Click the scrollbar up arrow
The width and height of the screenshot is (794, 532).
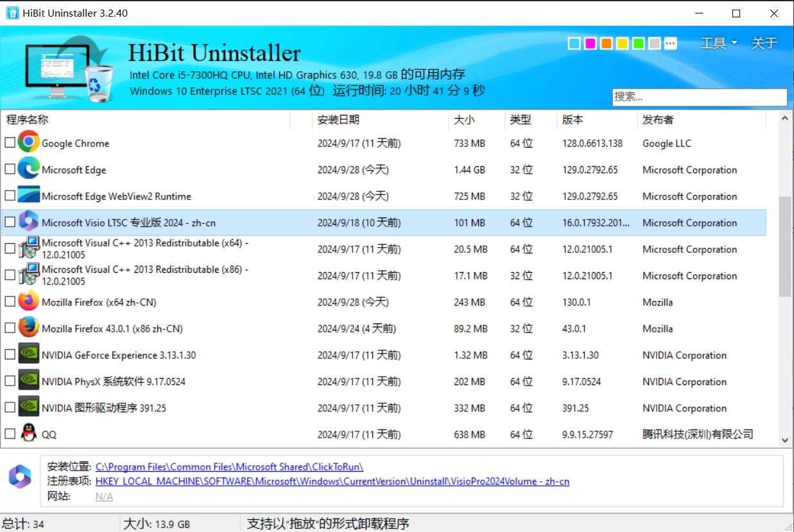pyautogui.click(x=784, y=119)
